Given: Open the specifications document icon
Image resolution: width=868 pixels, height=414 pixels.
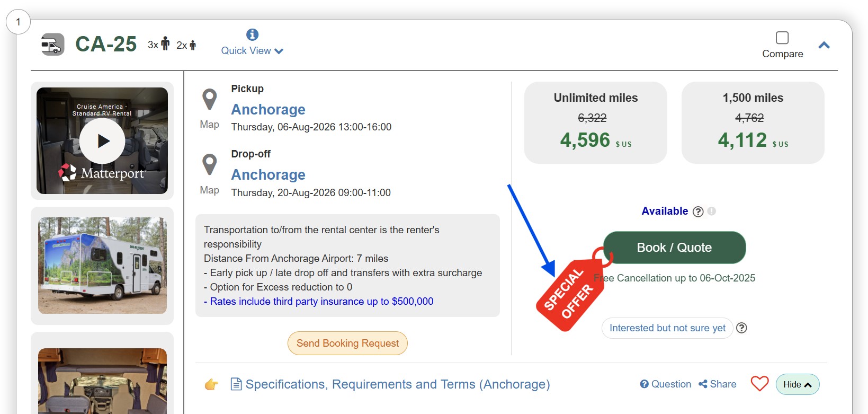Looking at the screenshot, I should coord(236,384).
